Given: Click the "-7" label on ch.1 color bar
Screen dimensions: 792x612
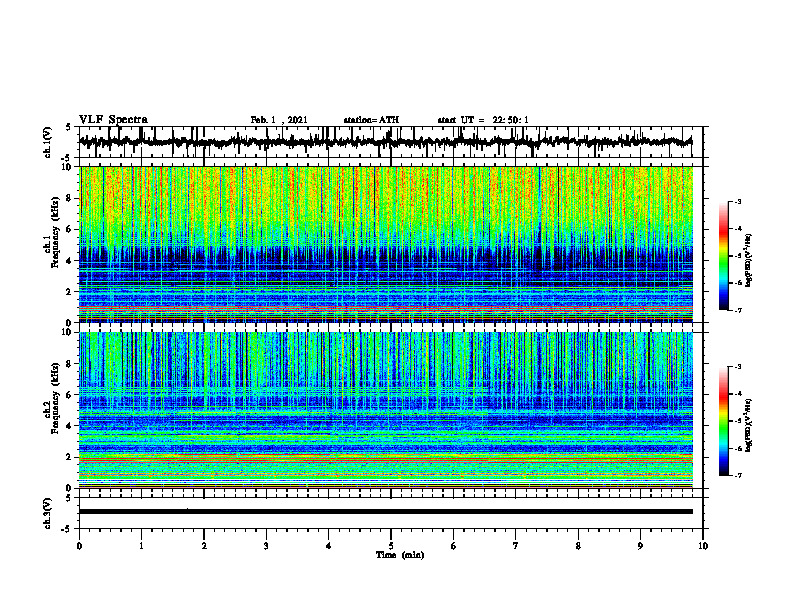Looking at the screenshot, I should pos(738,310).
